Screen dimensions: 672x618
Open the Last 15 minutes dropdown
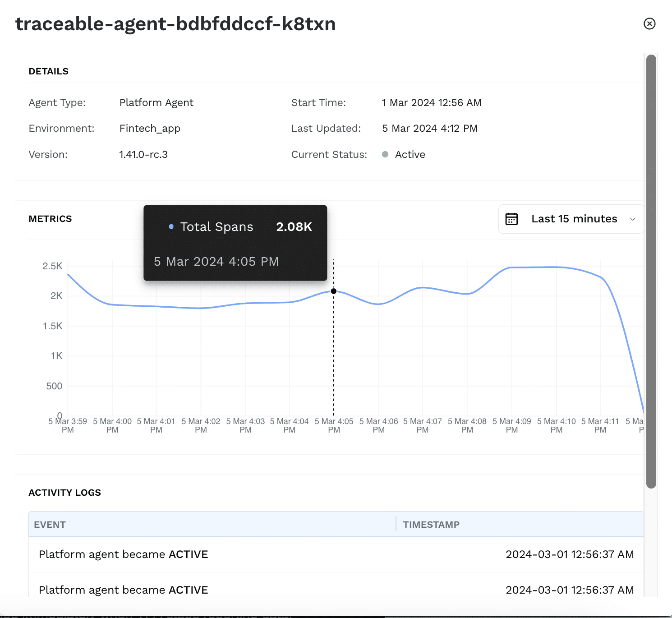(x=574, y=219)
